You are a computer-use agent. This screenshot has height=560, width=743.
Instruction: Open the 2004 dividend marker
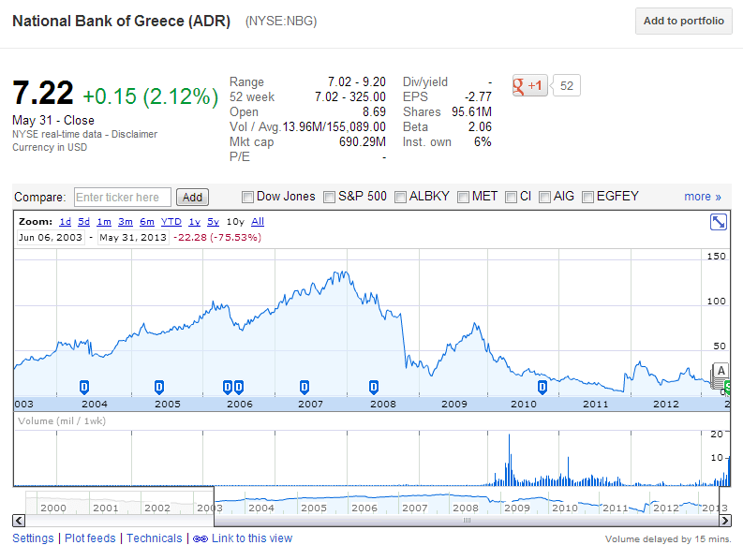pyautogui.click(x=84, y=388)
